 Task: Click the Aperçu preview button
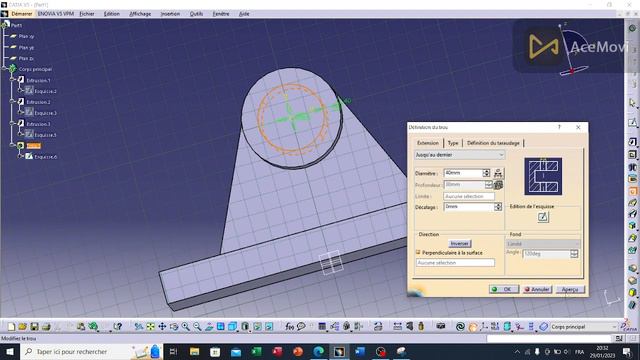(570, 289)
